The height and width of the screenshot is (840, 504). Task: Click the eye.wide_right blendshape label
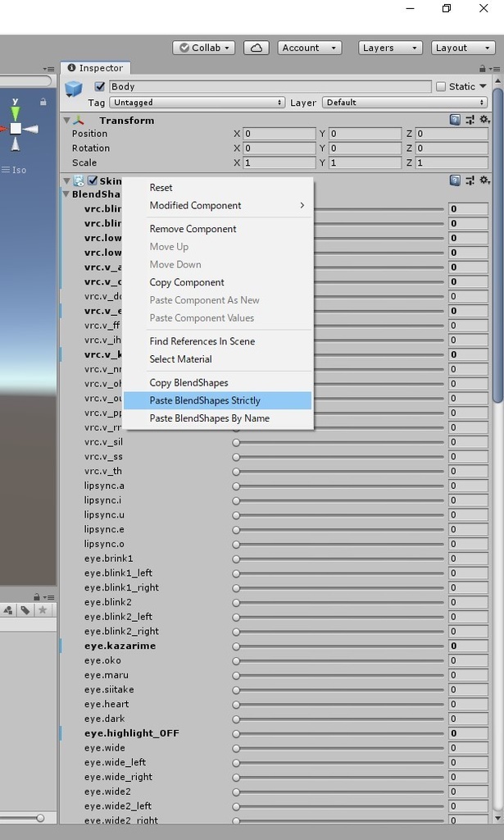click(x=118, y=777)
